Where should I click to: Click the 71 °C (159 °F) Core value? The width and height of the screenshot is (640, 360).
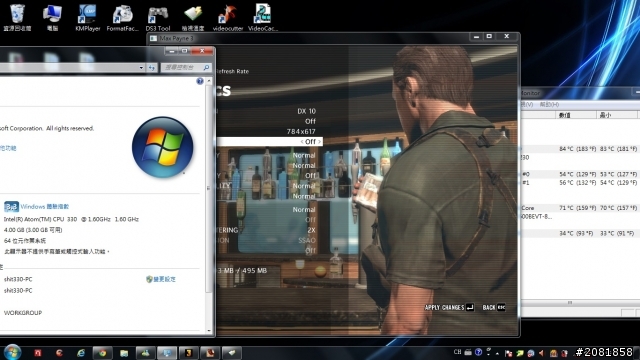[578, 208]
